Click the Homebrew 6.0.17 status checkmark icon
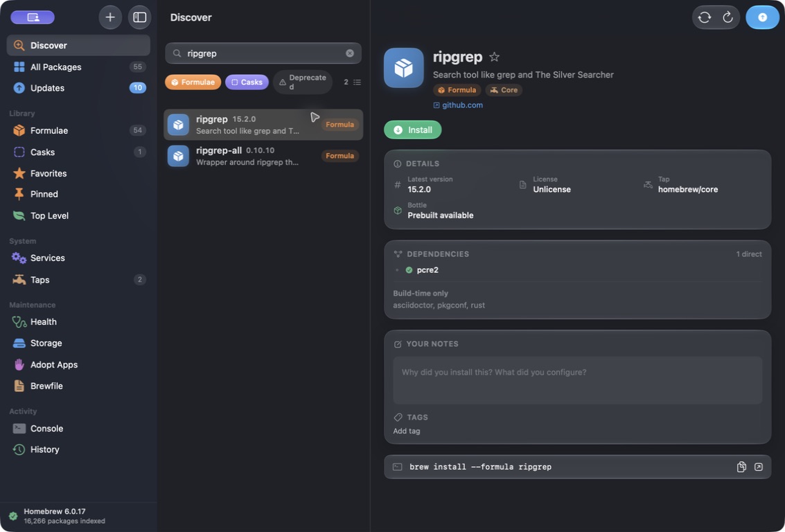Viewport: 785px width, 532px height. (13, 516)
